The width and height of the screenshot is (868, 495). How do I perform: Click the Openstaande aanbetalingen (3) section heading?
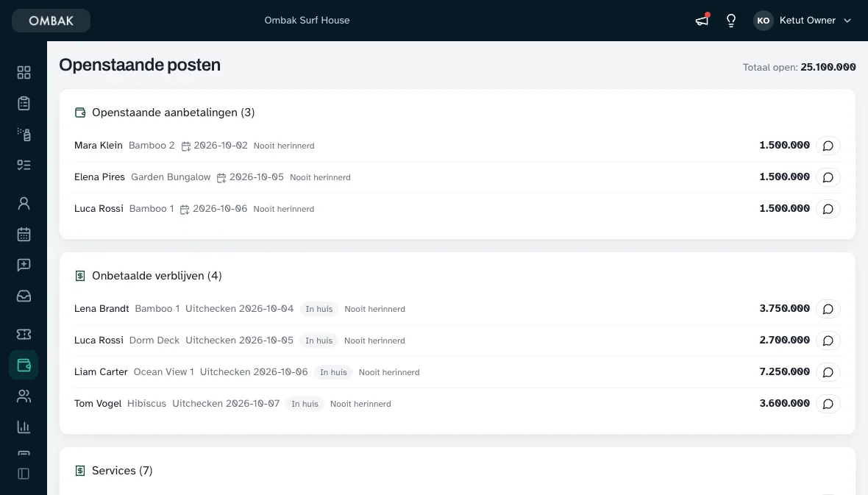pos(174,113)
